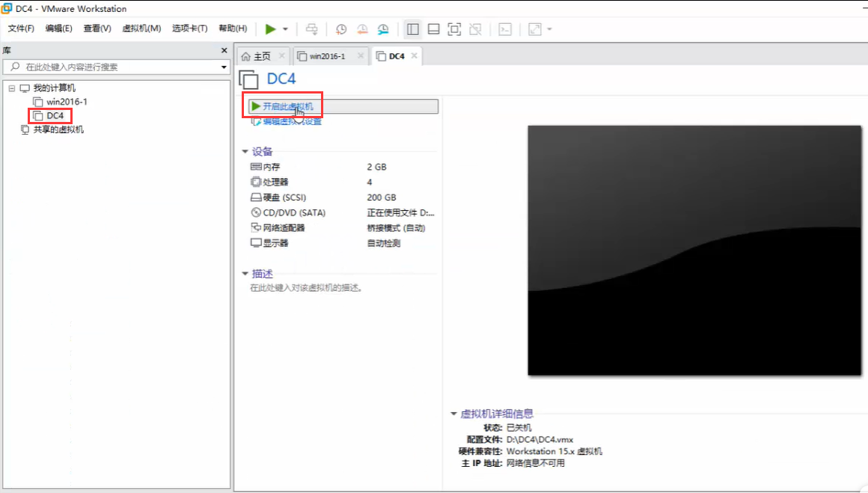
Task: Click the Workstation 15.x 虚拟机 compatibility value
Action: click(x=554, y=452)
